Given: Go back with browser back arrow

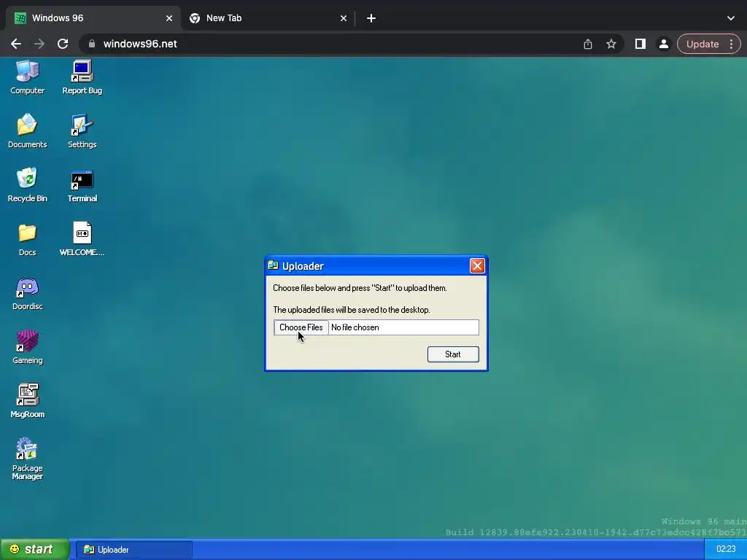Looking at the screenshot, I should pyautogui.click(x=16, y=44).
